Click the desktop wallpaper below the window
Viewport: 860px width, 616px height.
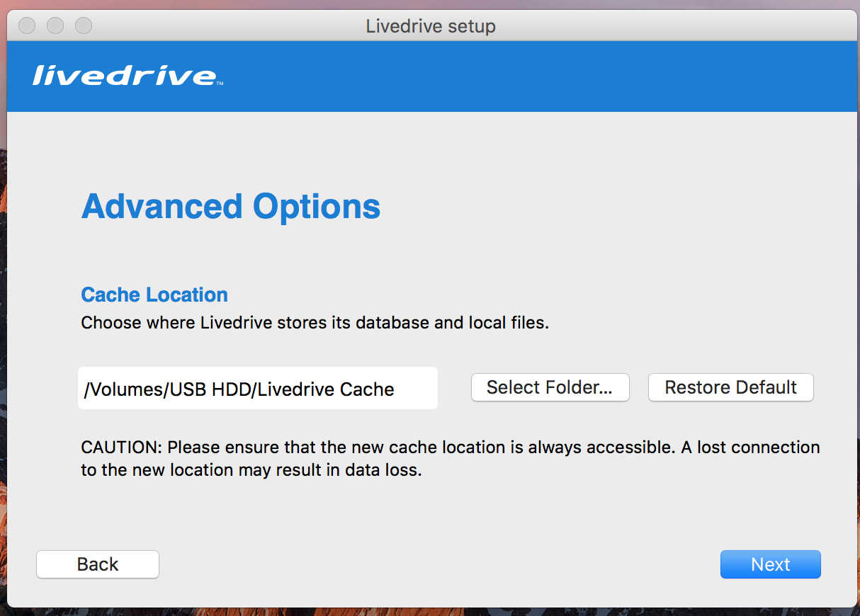425,611
